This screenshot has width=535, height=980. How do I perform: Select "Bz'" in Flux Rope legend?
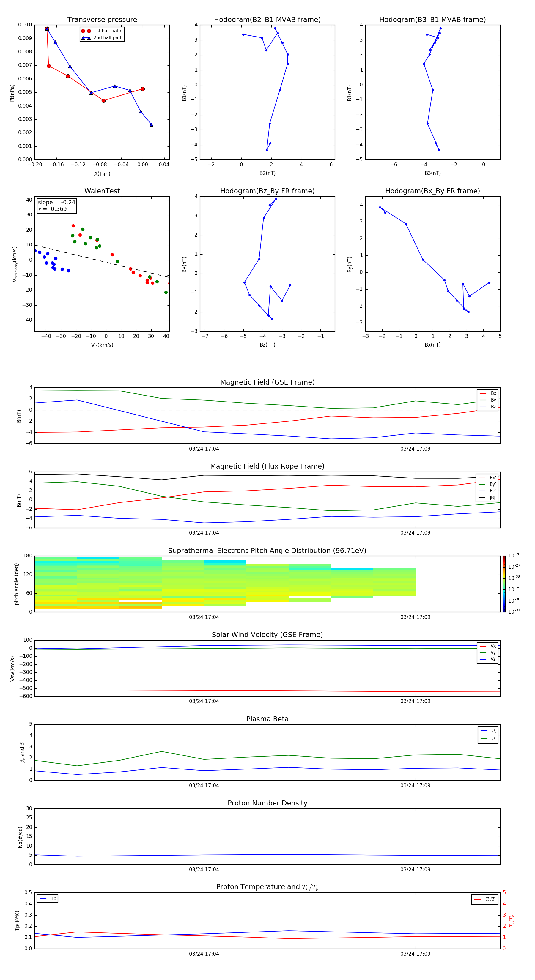pos(487,491)
